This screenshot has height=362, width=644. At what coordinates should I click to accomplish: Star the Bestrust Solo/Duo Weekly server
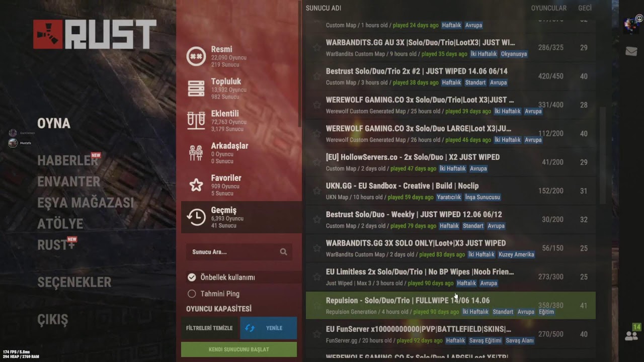point(317,220)
